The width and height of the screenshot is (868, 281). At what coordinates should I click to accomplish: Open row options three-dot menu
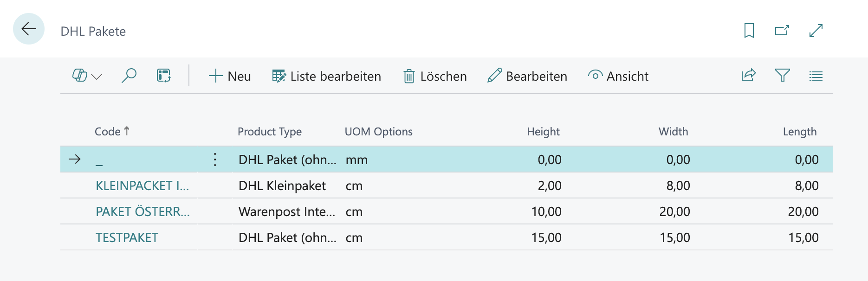[215, 160]
